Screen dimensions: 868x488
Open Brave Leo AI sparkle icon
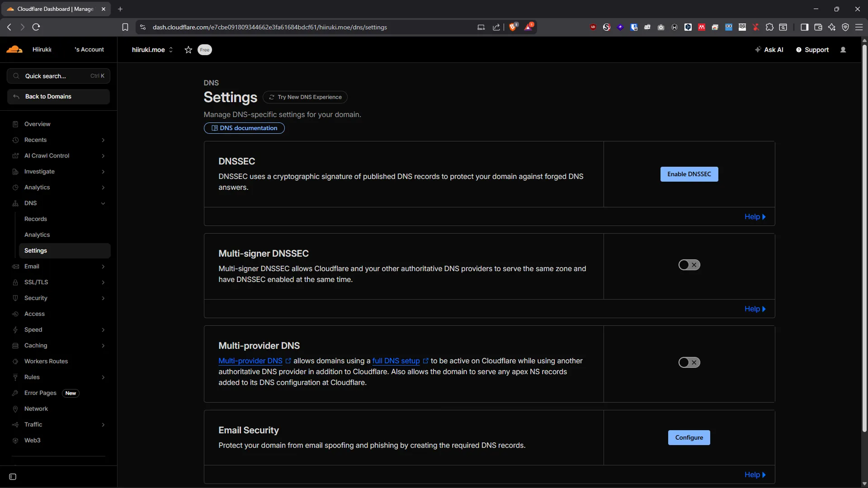(832, 27)
